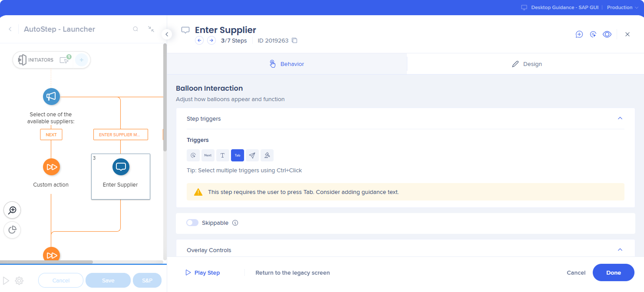Screen dimensions: 644x292
Task: Deselect the active Tab trigger button
Action: (238, 155)
